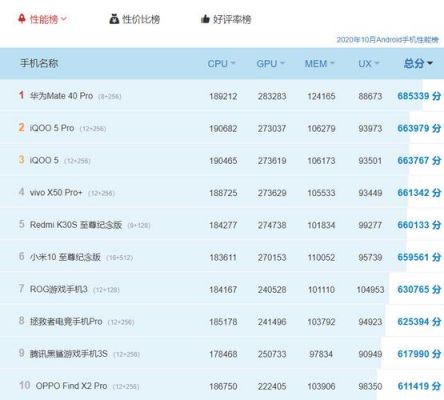Open the ROG游戏手机3 entry

coord(58,289)
